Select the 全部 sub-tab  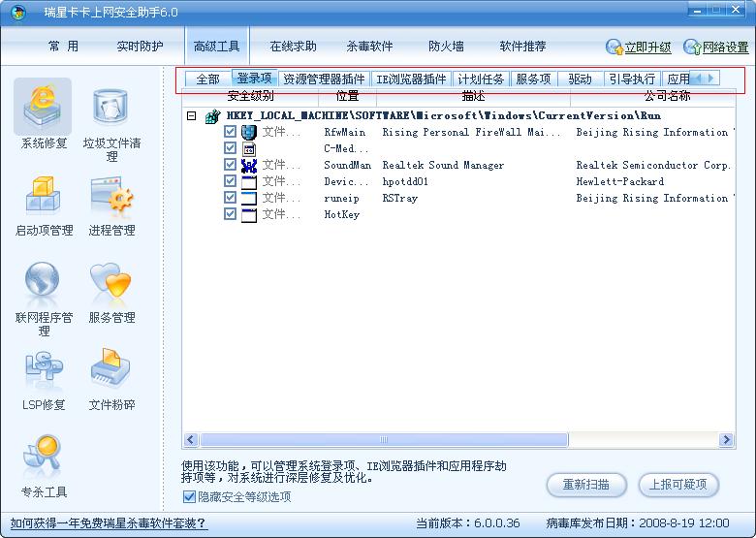point(207,79)
